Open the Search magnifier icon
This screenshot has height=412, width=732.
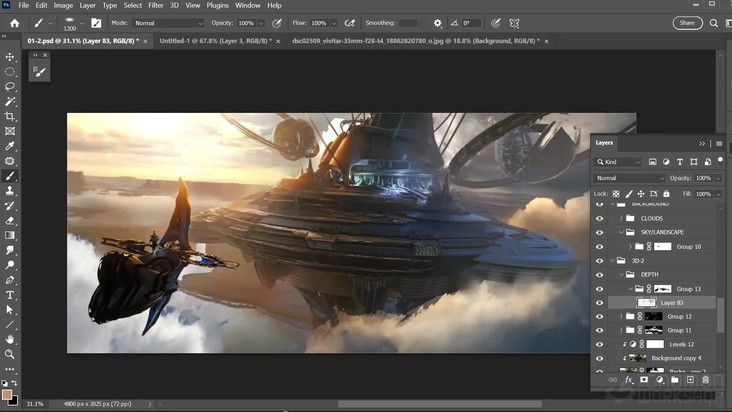coord(713,23)
